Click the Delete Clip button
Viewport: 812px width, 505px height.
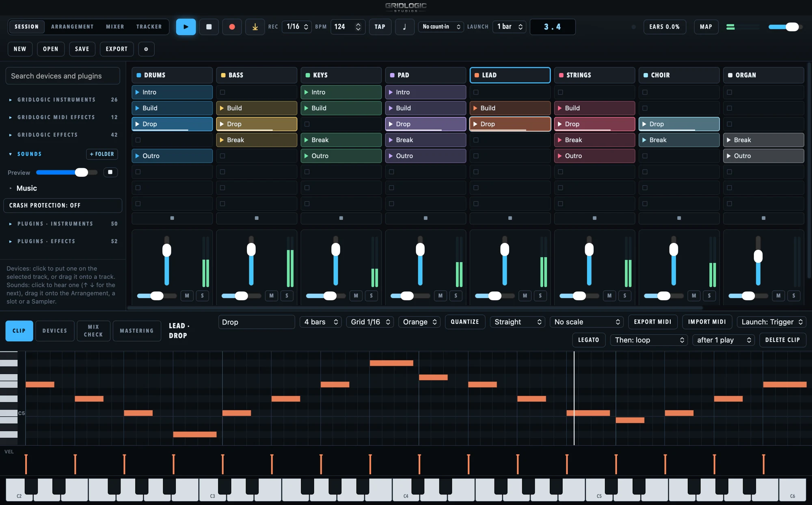click(x=782, y=340)
